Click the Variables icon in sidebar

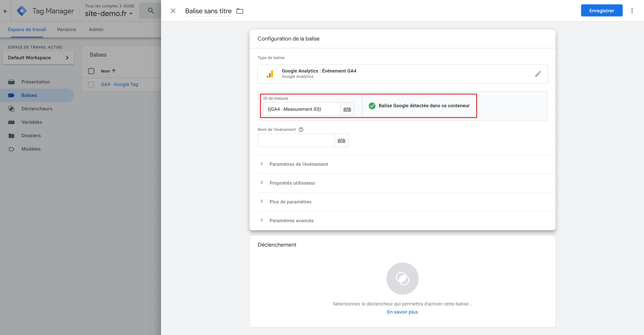click(11, 122)
